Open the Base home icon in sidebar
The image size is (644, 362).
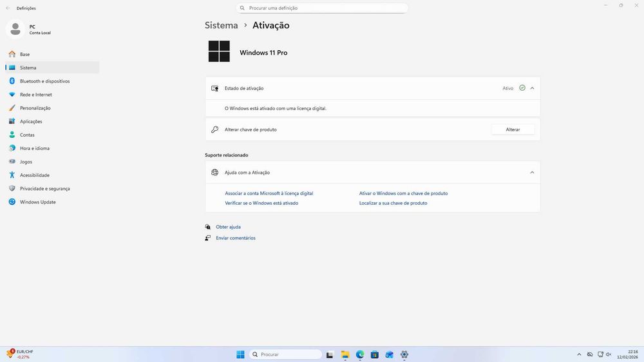coord(12,54)
